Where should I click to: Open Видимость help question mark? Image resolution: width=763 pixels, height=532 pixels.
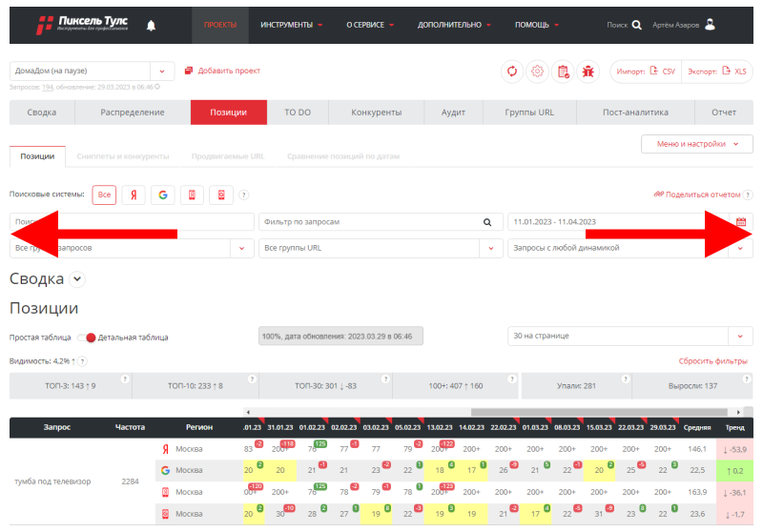[x=83, y=361]
